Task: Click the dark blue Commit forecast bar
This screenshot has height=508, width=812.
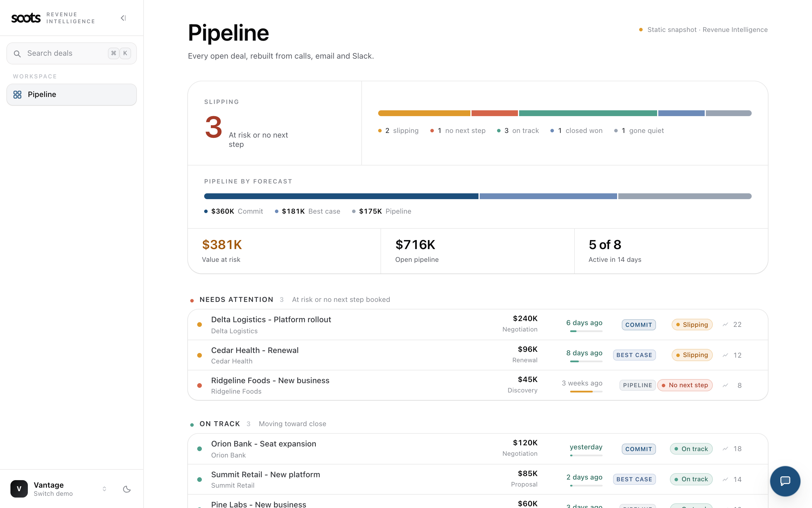Action: [341, 196]
